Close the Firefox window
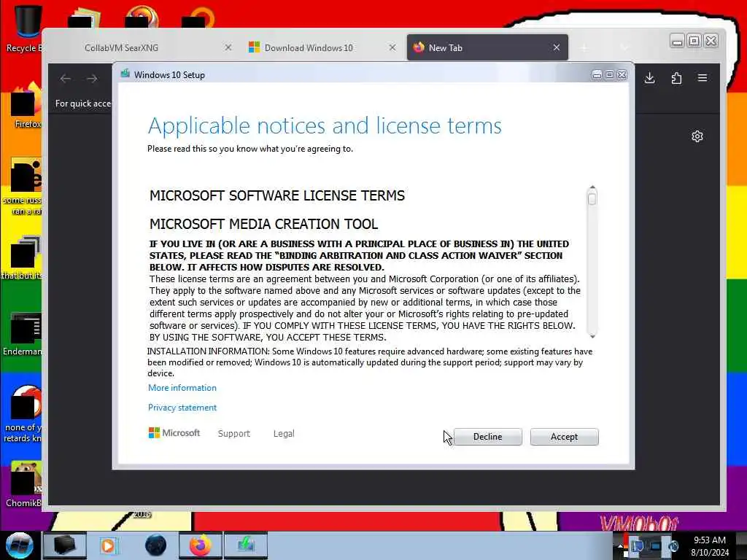 tap(711, 42)
